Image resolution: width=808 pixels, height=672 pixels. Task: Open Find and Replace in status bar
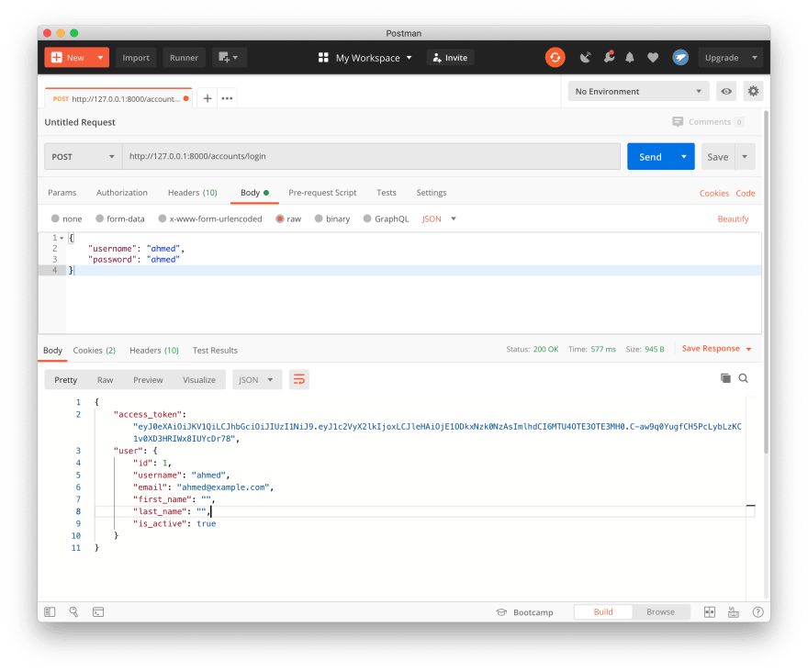point(73,611)
